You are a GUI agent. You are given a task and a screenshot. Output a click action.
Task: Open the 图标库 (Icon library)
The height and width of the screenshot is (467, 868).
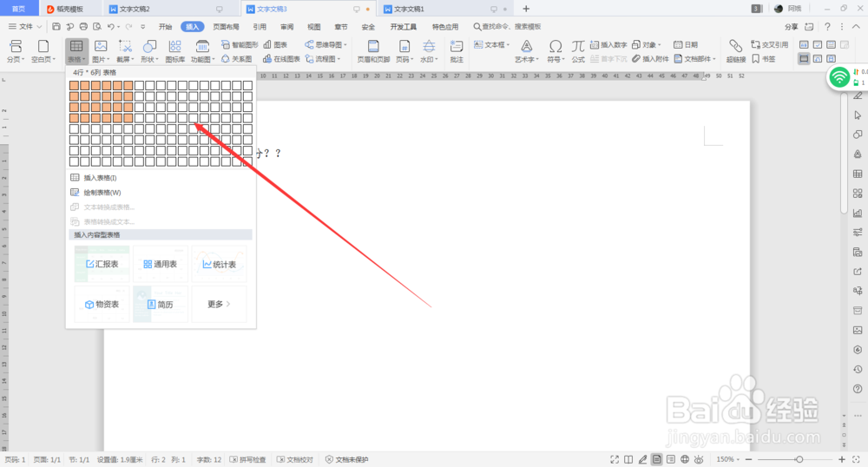175,51
